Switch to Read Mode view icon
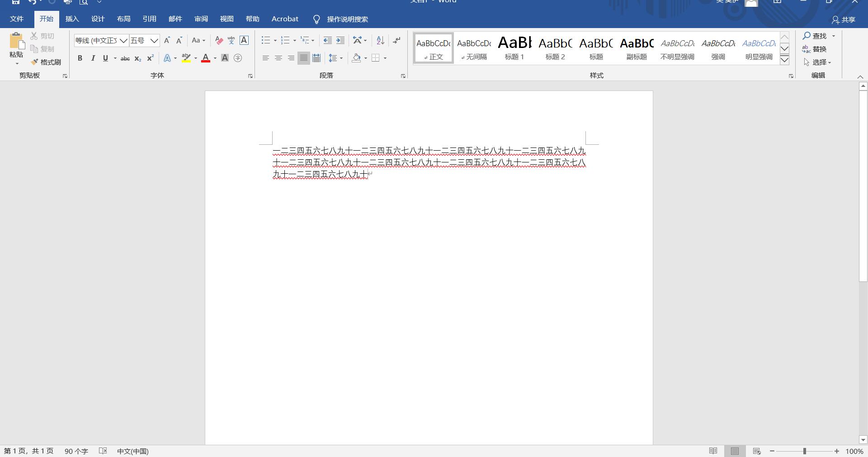The image size is (868, 457). (713, 451)
